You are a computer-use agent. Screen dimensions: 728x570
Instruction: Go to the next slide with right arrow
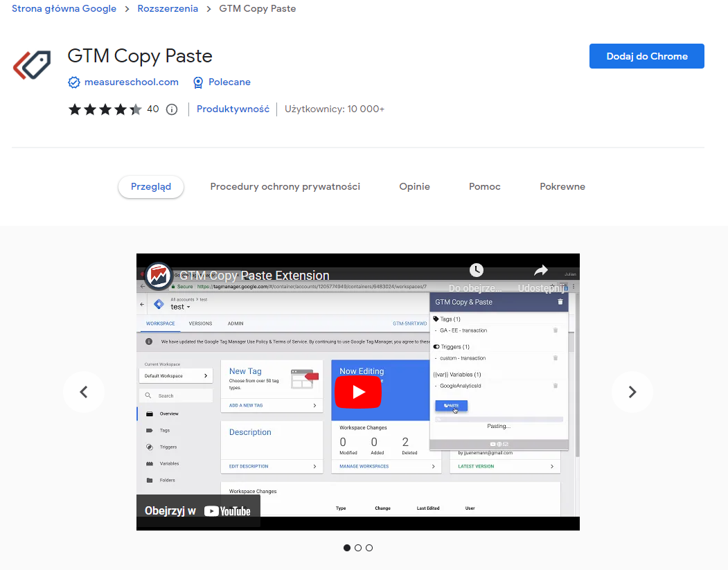[x=632, y=392]
